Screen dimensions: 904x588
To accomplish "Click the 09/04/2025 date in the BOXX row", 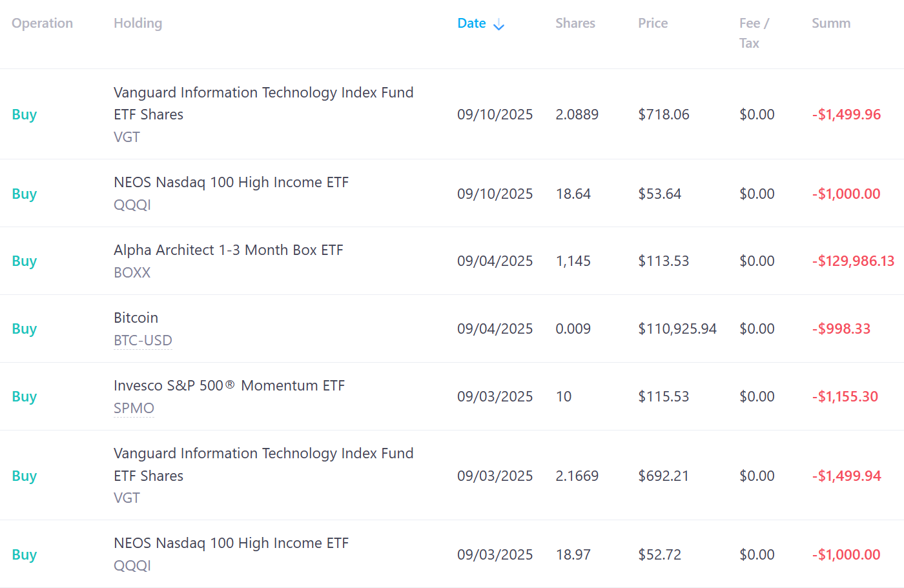I will (495, 261).
